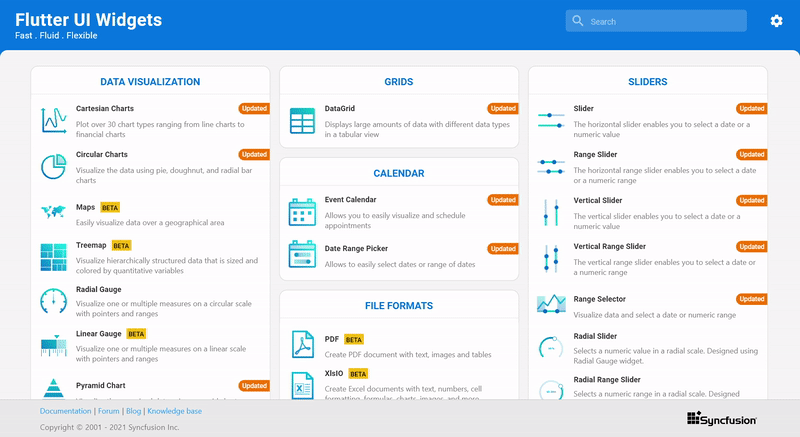
Task: Click the DATA VISUALIZATION category header
Action: coord(150,82)
